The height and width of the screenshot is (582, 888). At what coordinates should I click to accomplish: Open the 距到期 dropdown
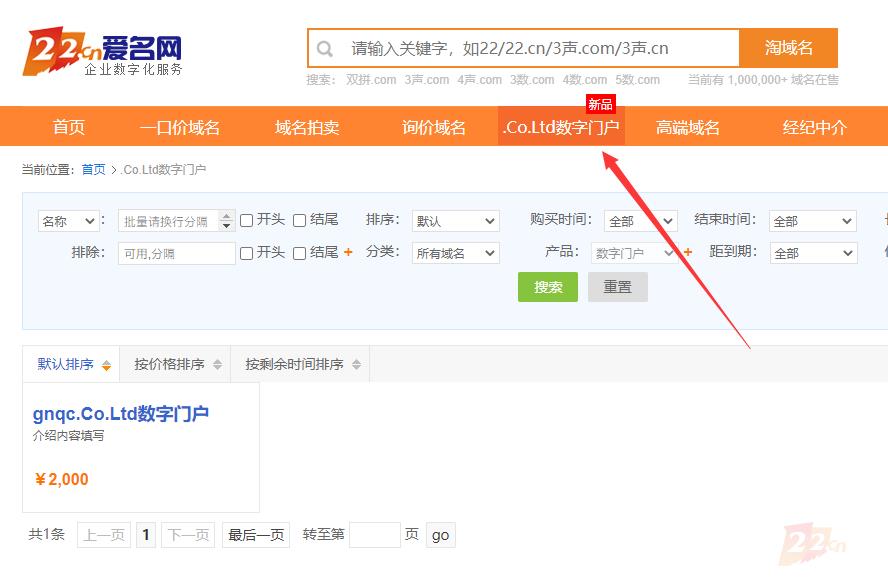pos(813,253)
